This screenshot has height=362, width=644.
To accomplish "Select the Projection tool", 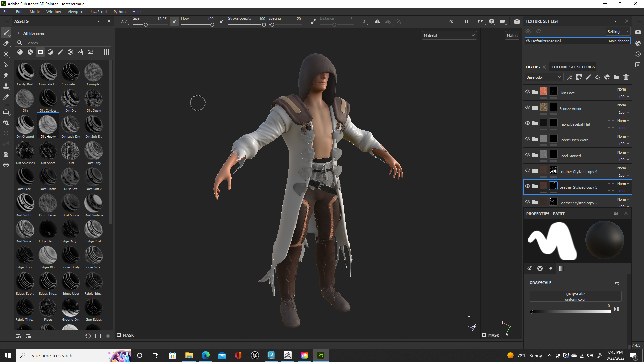I will click(6, 54).
